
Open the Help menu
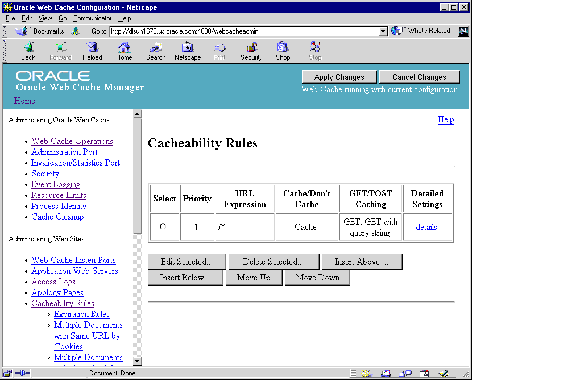(125, 18)
